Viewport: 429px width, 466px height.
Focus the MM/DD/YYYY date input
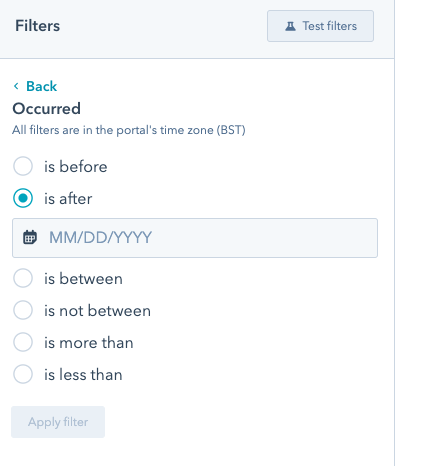195,238
